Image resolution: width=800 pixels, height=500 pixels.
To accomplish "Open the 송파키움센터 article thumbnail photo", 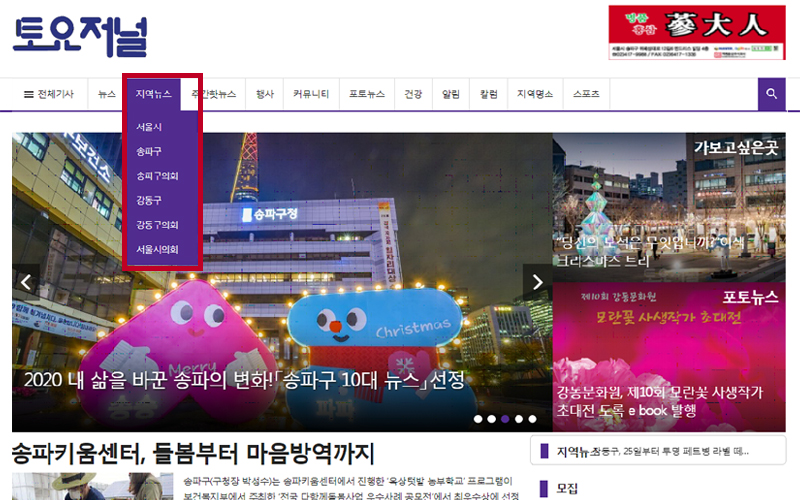I will [91, 486].
